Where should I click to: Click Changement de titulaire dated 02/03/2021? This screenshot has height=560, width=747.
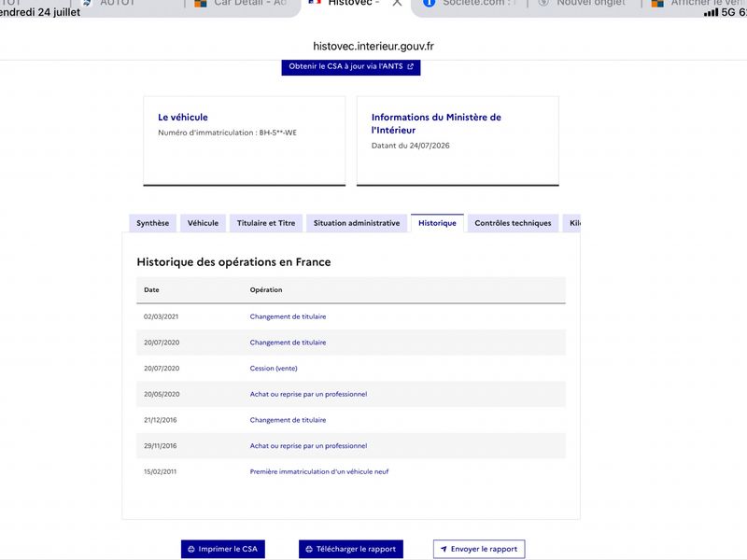(x=288, y=316)
